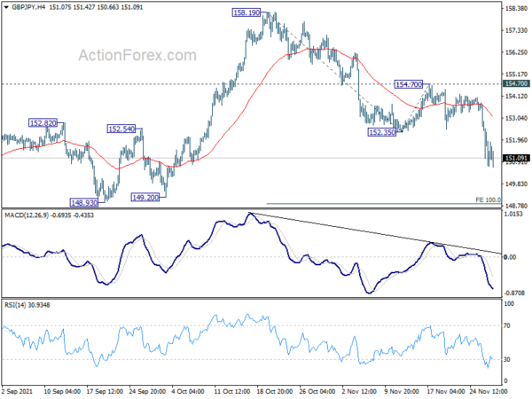Click the ActionForex.com watermark
The image size is (532, 399).
(137, 55)
